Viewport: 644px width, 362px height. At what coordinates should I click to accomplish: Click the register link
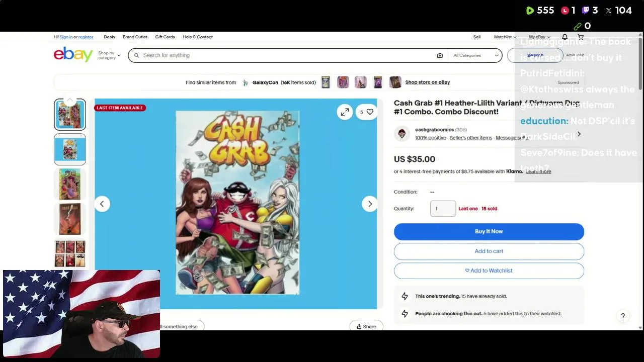click(x=86, y=37)
